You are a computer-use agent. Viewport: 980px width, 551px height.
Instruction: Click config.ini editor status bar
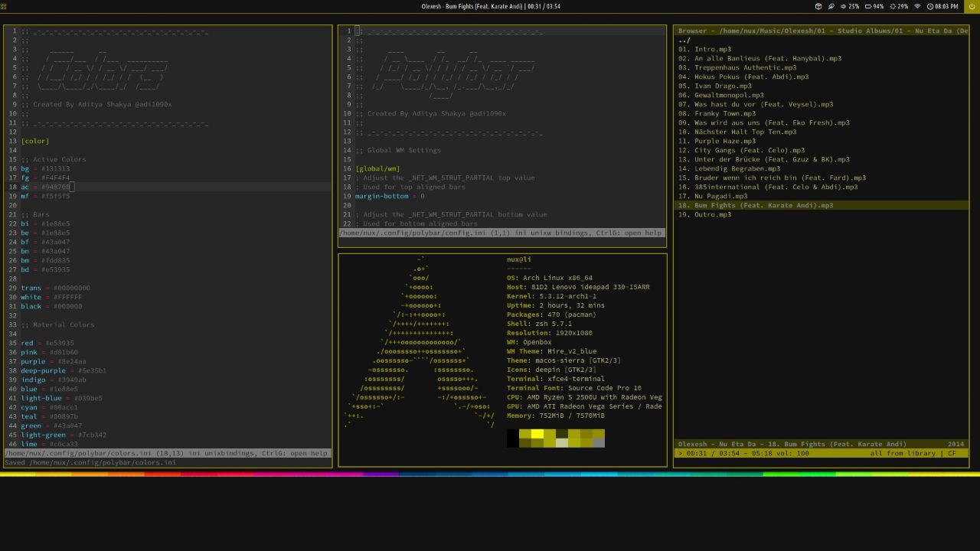[502, 233]
